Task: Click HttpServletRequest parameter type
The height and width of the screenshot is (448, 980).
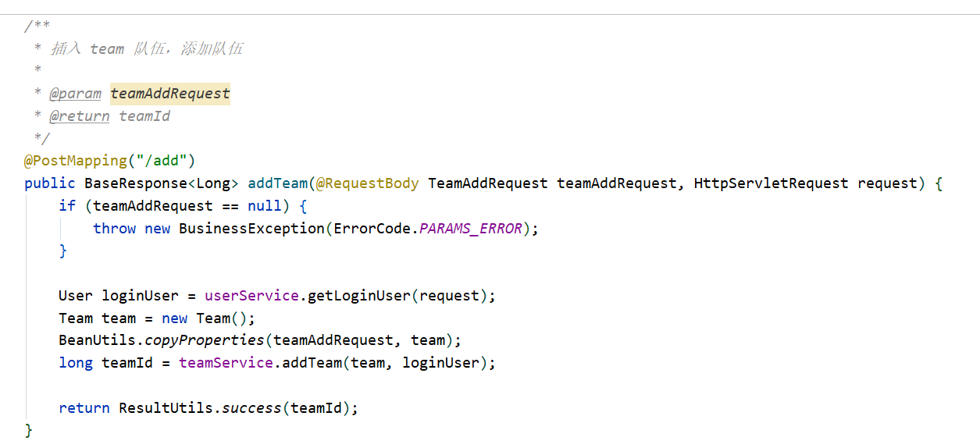Action: [772, 183]
